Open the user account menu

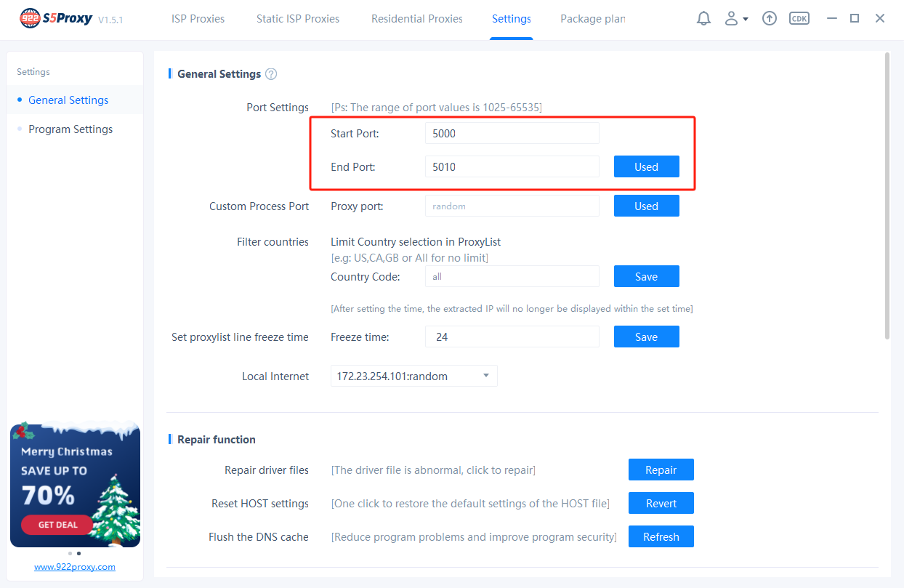pos(735,19)
